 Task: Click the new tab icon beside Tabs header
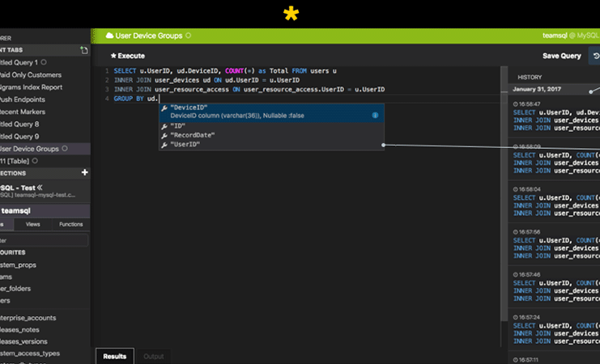click(x=83, y=50)
